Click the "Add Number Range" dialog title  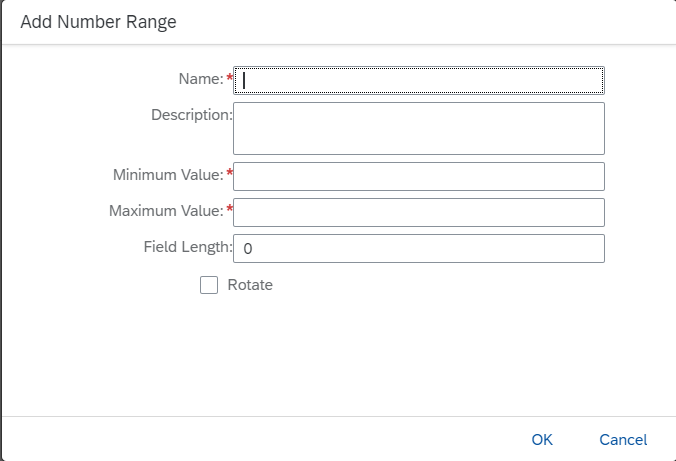click(x=98, y=22)
